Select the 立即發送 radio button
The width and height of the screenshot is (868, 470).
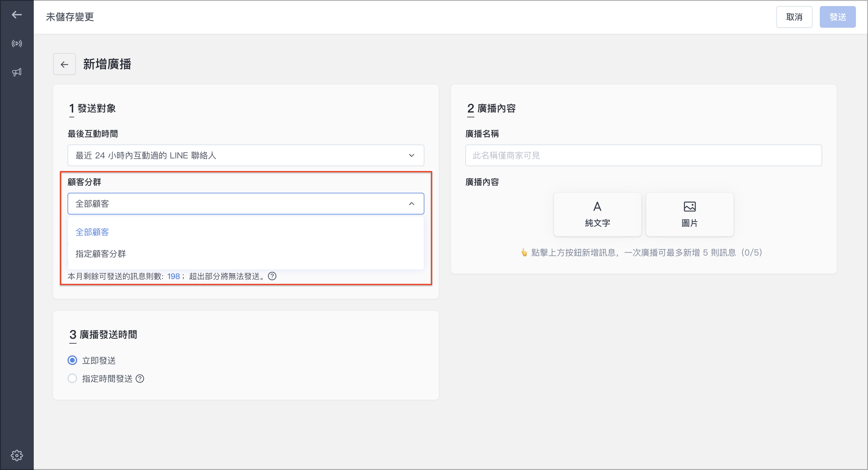(72, 360)
